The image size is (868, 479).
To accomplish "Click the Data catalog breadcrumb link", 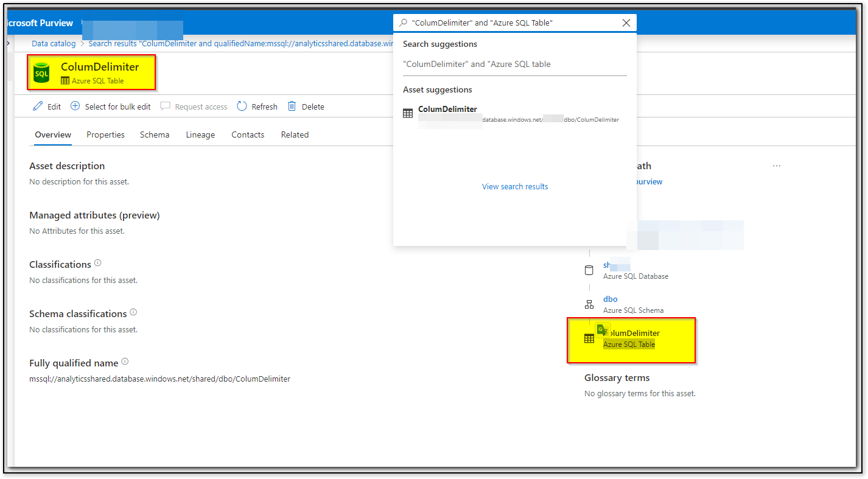I will (54, 43).
